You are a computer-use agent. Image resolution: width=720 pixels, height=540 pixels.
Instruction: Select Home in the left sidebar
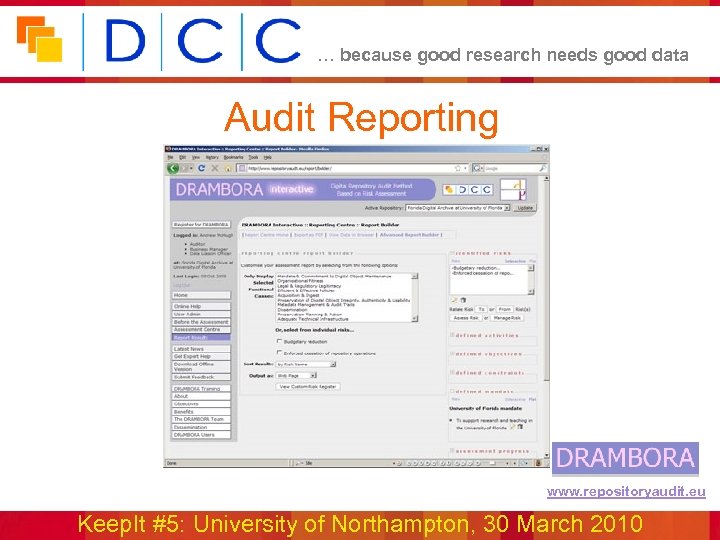point(201,295)
